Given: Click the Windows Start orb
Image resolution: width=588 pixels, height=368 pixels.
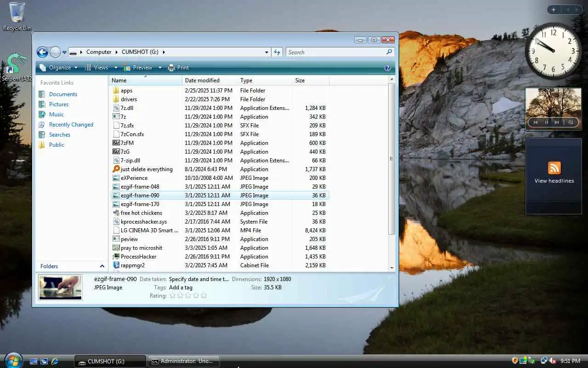Looking at the screenshot, I should coord(13,360).
